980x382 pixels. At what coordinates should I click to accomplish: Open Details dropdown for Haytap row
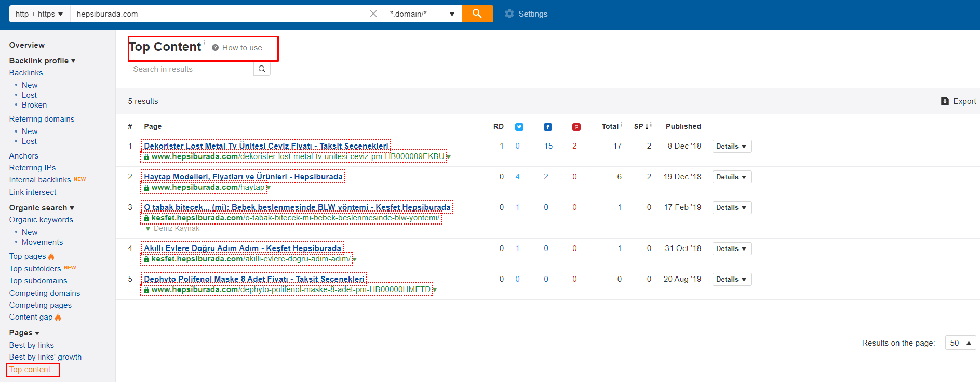(732, 177)
